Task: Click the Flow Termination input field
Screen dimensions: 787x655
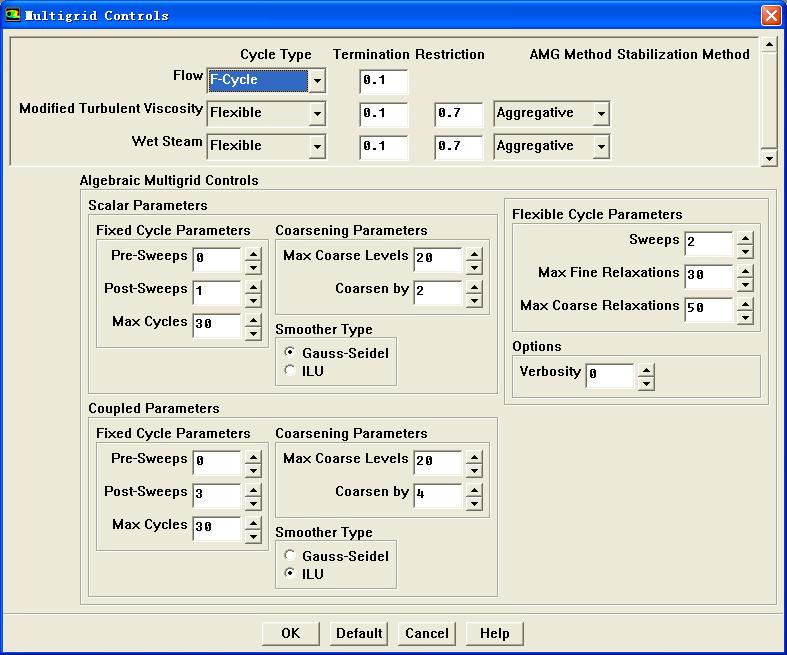Action: point(384,81)
